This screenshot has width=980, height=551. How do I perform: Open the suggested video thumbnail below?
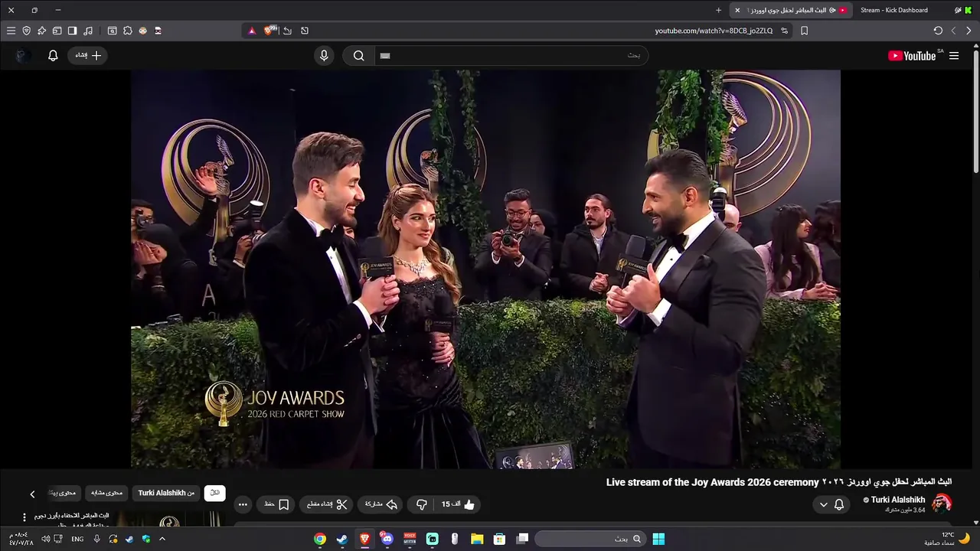(169, 519)
